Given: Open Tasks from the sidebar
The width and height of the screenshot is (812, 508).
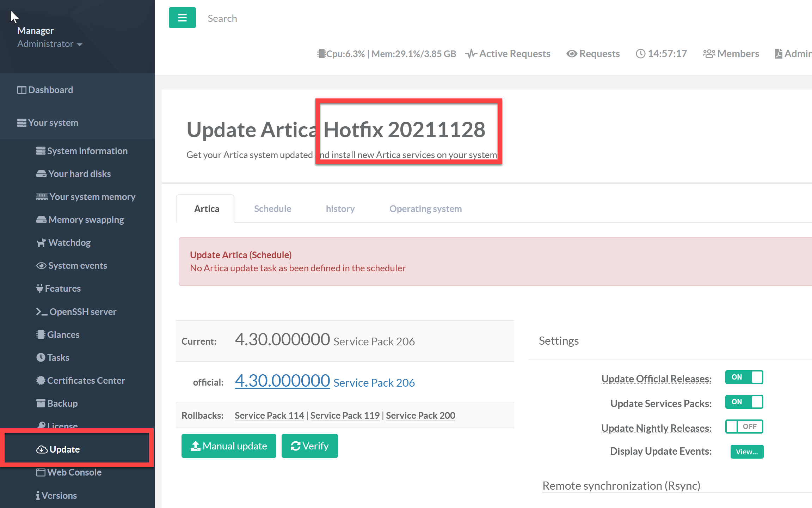Looking at the screenshot, I should coord(58,357).
